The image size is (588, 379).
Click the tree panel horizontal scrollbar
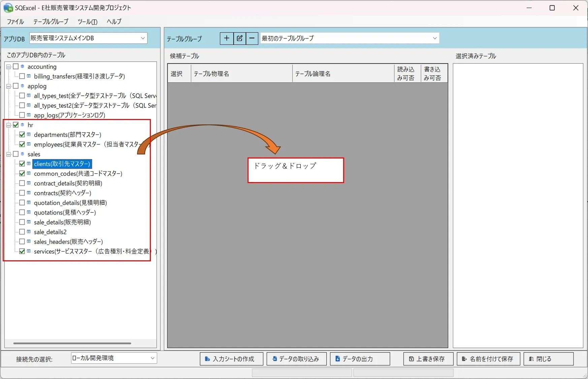(72, 343)
